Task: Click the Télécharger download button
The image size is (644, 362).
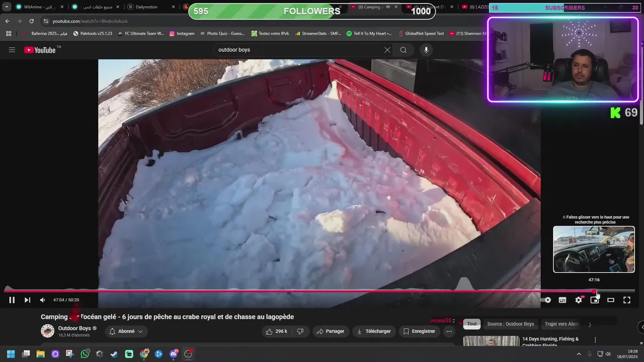Action: tap(374, 331)
